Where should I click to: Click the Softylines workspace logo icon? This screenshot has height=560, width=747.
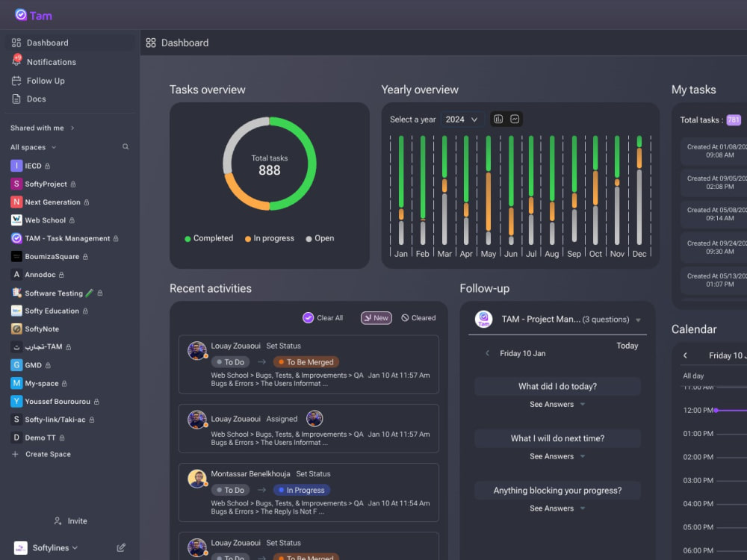(x=20, y=547)
